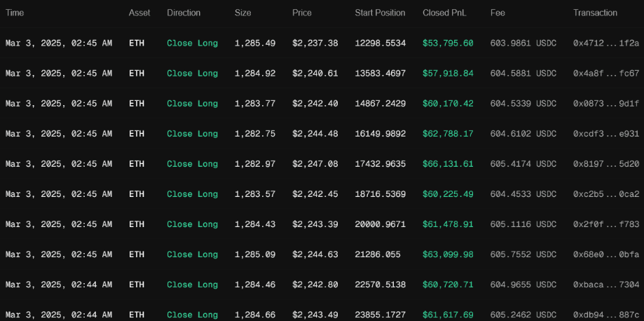Image resolution: width=644 pixels, height=321 pixels.
Task: Click the Asset column header
Action: point(139,13)
